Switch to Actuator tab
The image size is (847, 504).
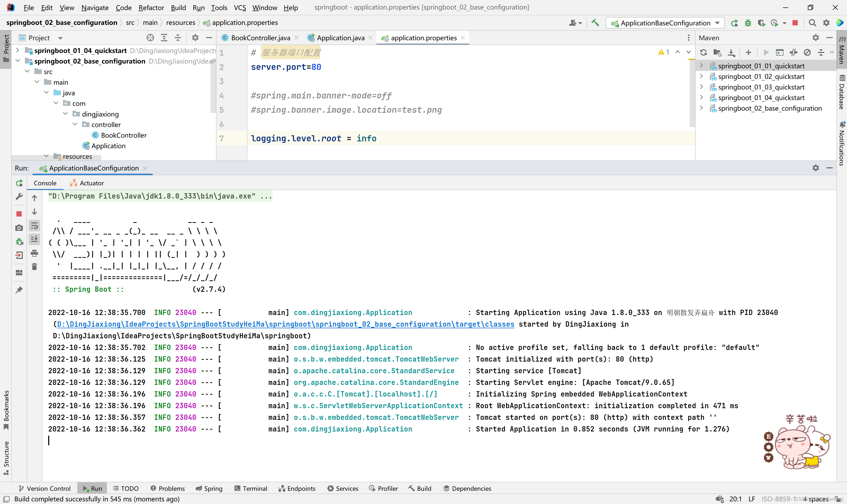(87, 183)
